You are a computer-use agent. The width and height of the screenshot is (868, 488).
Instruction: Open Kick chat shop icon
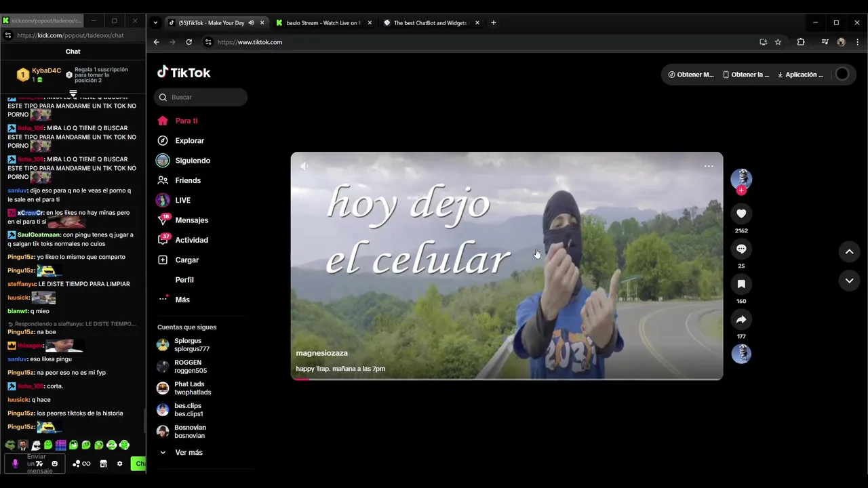click(x=103, y=464)
